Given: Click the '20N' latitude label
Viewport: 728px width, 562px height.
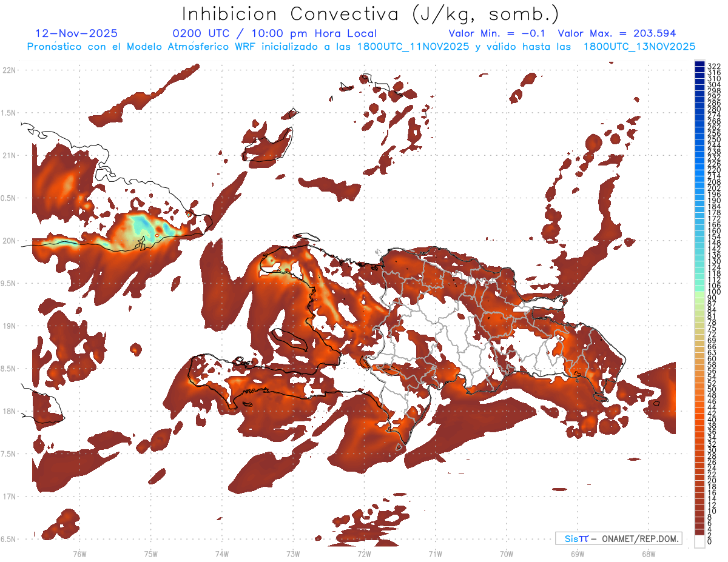Looking at the screenshot, I should pos(9,241).
